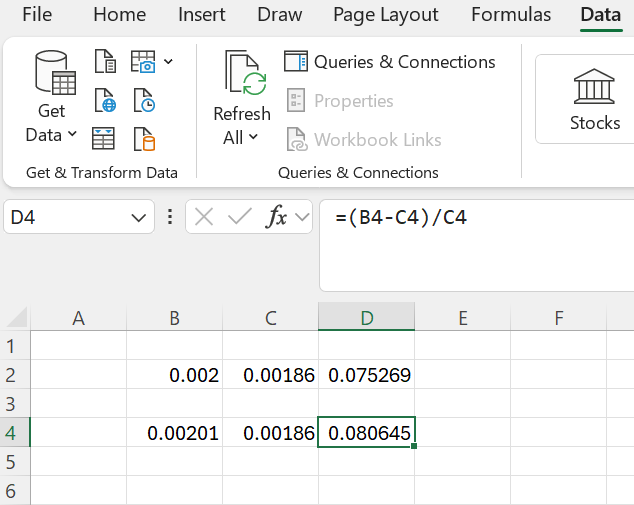Switch to the Formulas tab
The width and height of the screenshot is (634, 505).
coord(511,15)
